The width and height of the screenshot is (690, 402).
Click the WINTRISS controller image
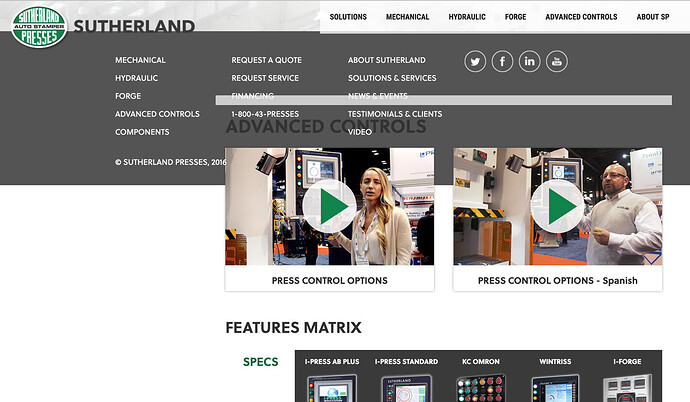click(x=555, y=387)
